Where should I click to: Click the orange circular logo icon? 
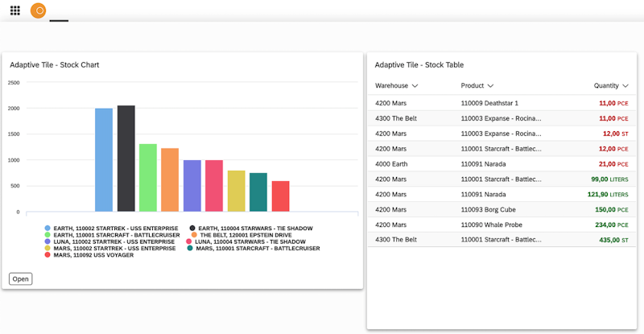coord(38,11)
